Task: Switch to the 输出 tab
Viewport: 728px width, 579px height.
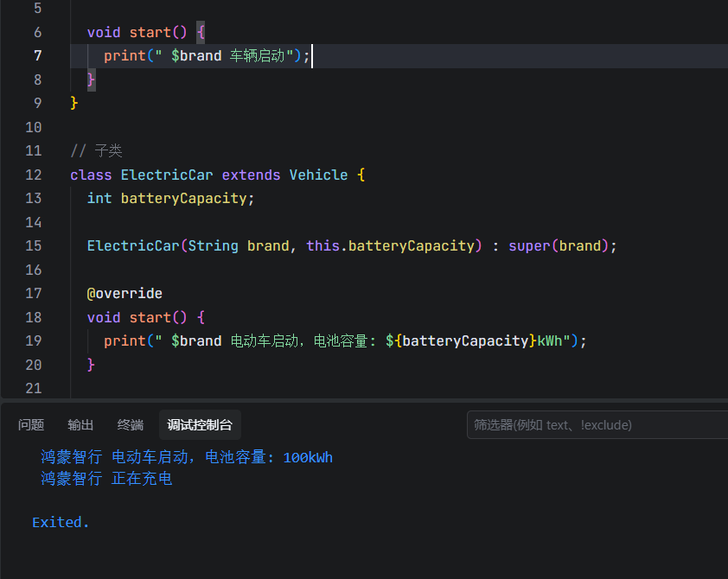Action: tap(80, 424)
